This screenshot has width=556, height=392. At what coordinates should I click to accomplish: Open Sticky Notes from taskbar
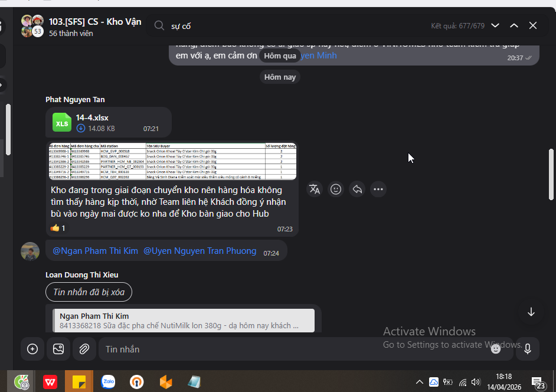pyautogui.click(x=79, y=382)
